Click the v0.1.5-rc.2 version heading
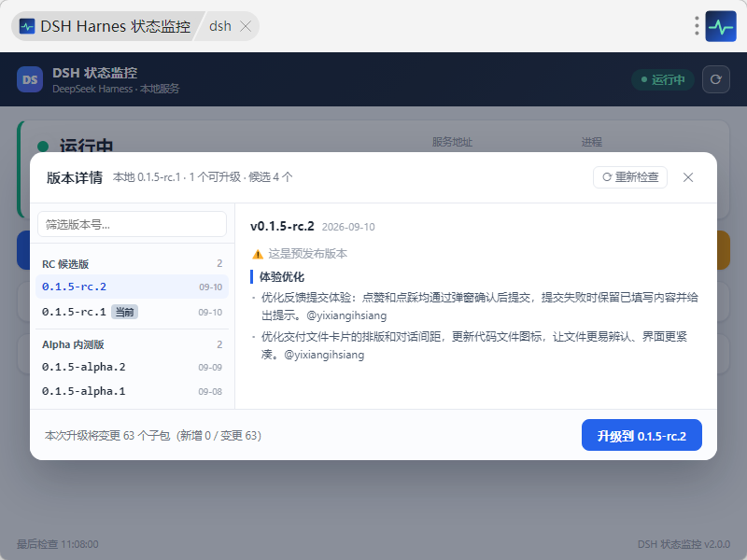This screenshot has width=747, height=560. coord(282,226)
